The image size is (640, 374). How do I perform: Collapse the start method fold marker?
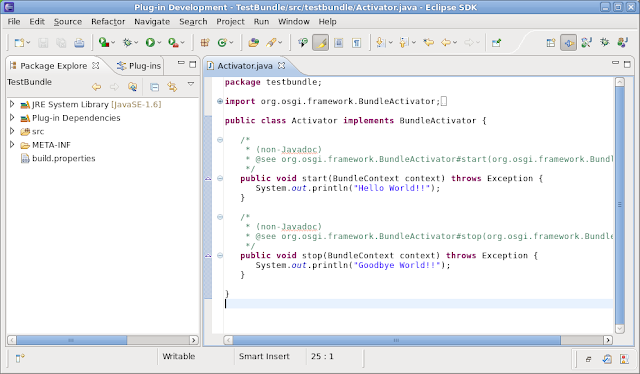click(220, 178)
